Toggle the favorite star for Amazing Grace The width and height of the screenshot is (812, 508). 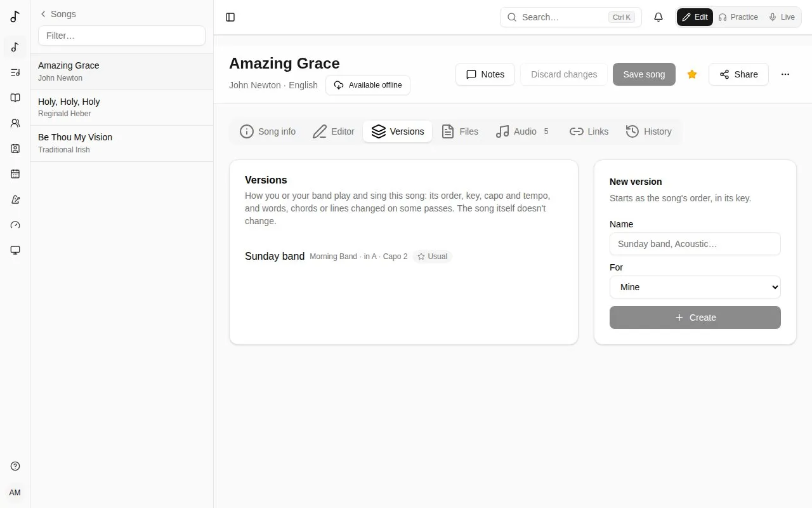[x=692, y=74]
